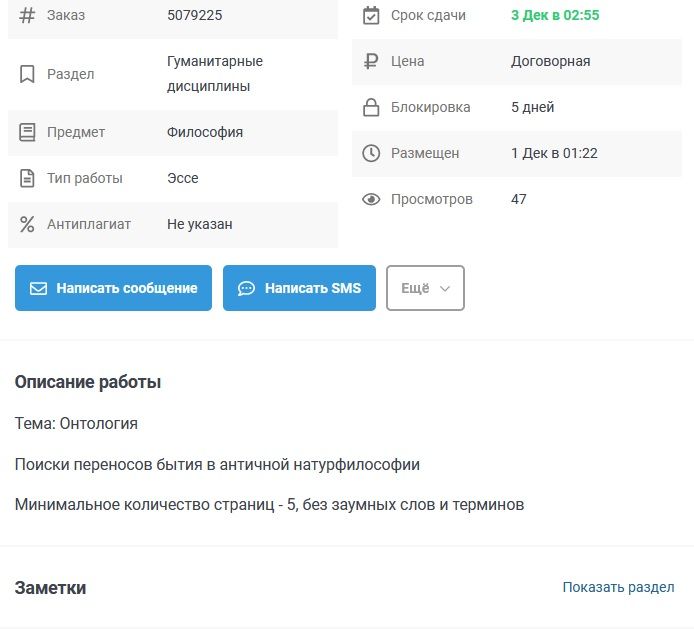Click the Показать раздел link
This screenshot has width=694, height=629.
coord(618,587)
